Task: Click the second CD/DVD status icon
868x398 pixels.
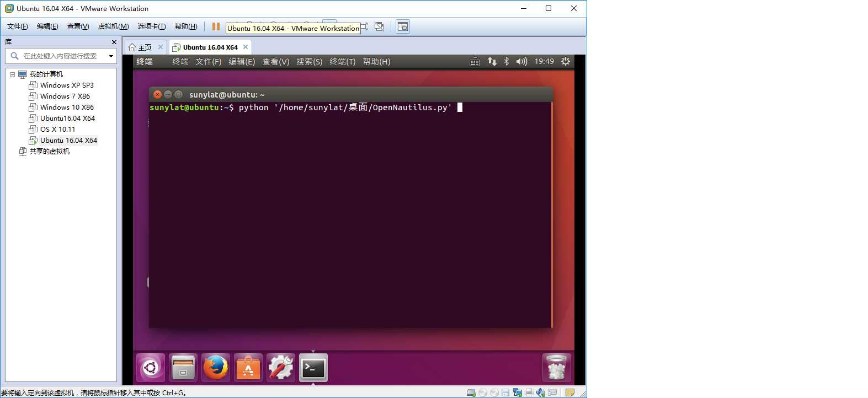Action: pyautogui.click(x=494, y=392)
